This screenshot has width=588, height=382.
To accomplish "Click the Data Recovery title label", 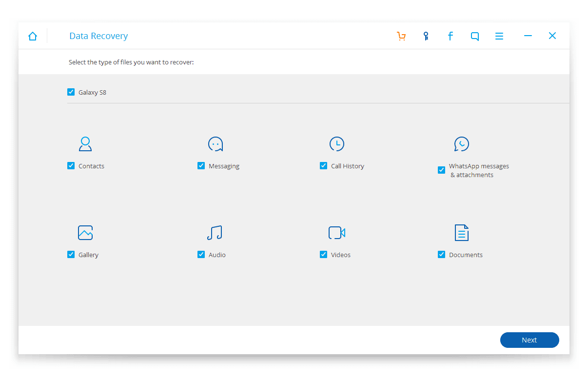I will click(x=98, y=36).
